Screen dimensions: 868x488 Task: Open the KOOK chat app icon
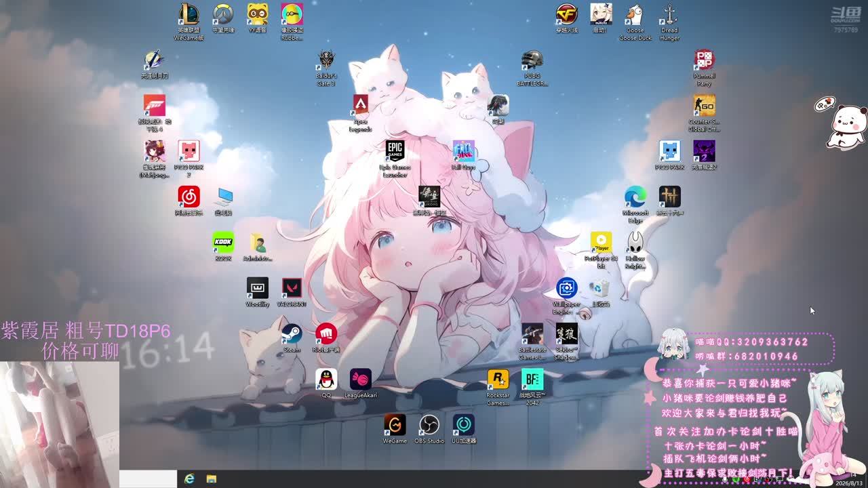coord(223,242)
